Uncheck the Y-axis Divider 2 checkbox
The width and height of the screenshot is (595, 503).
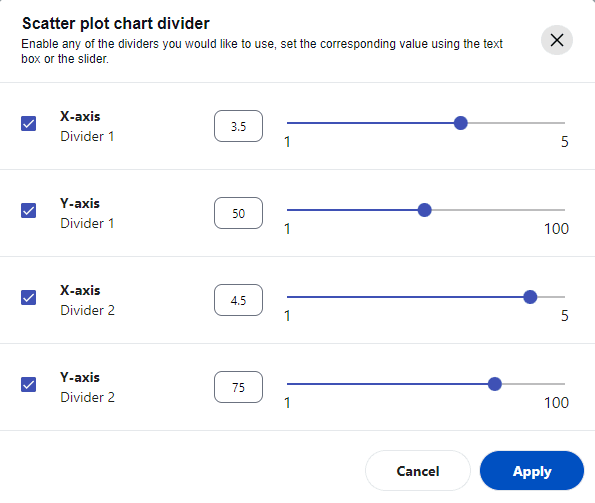coord(28,385)
